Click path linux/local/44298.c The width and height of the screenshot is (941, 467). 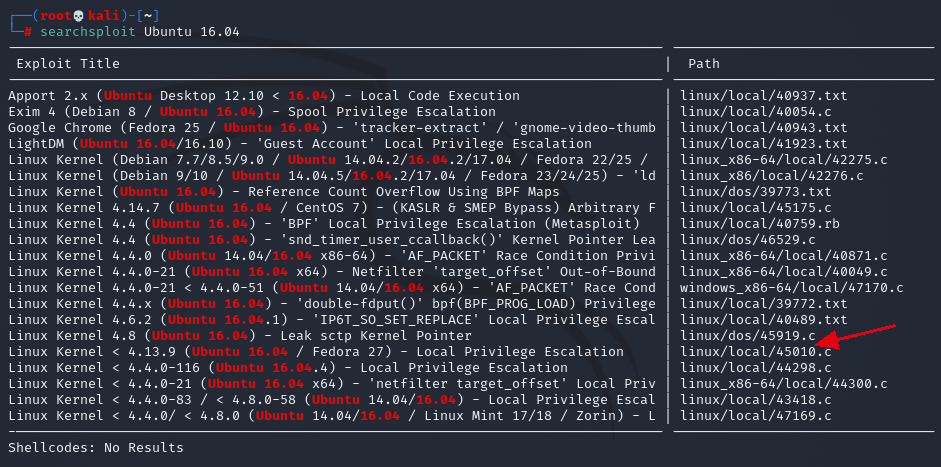click(x=756, y=368)
